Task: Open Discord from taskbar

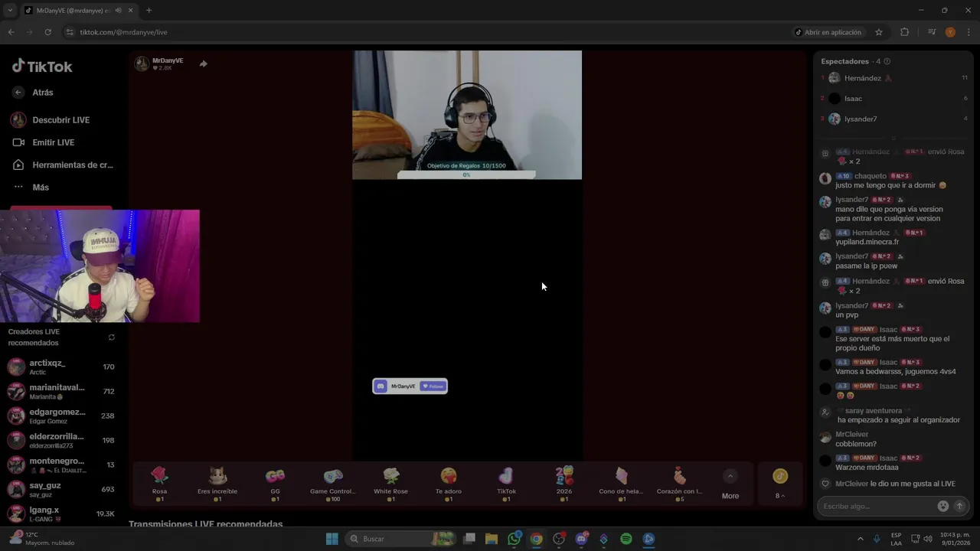Action: tap(581, 539)
